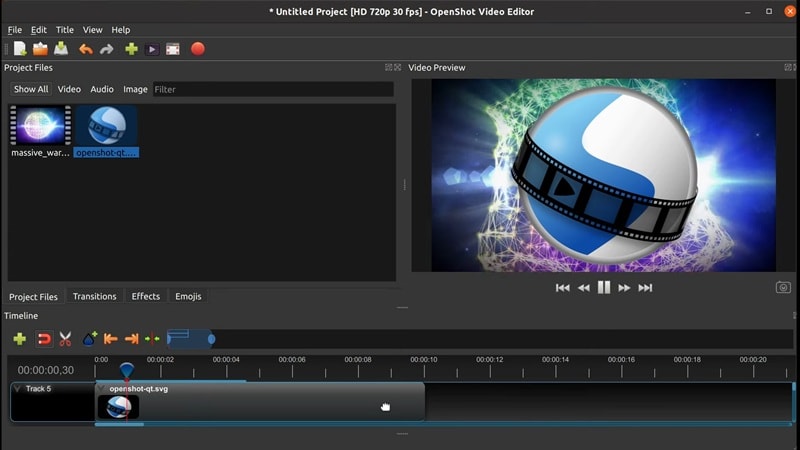Rewind the video preview

584,288
